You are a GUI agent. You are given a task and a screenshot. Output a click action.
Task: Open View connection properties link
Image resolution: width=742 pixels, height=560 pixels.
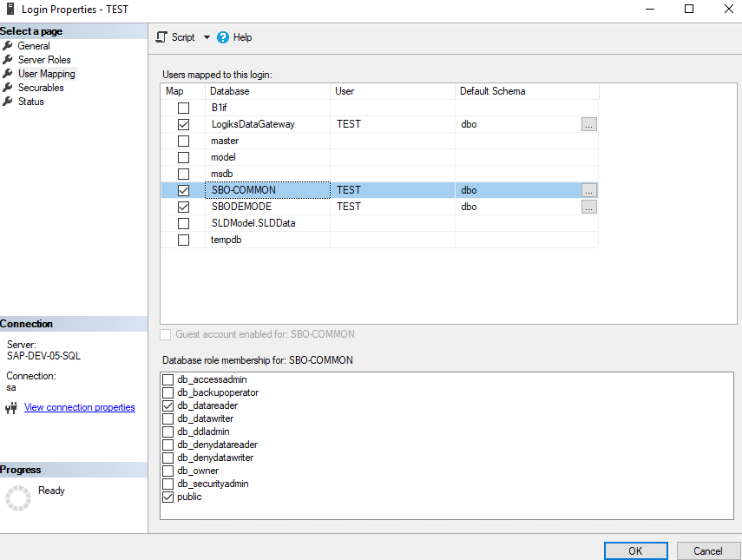[79, 407]
